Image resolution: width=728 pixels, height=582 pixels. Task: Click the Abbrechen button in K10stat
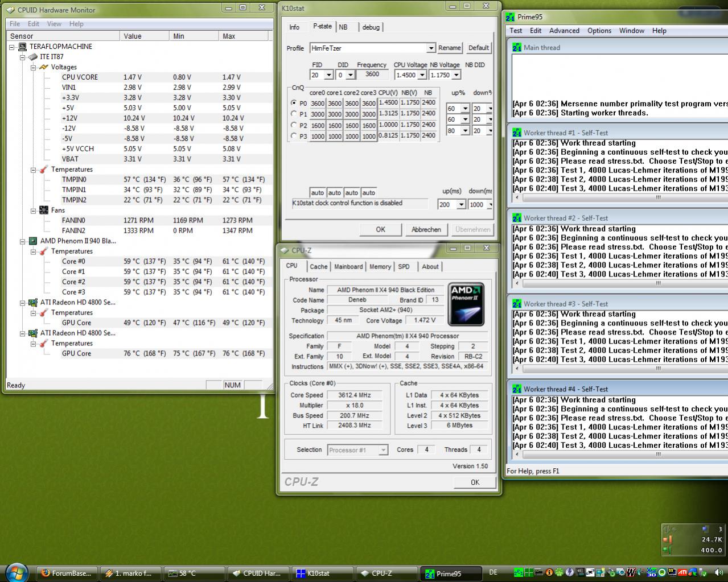pyautogui.click(x=426, y=230)
